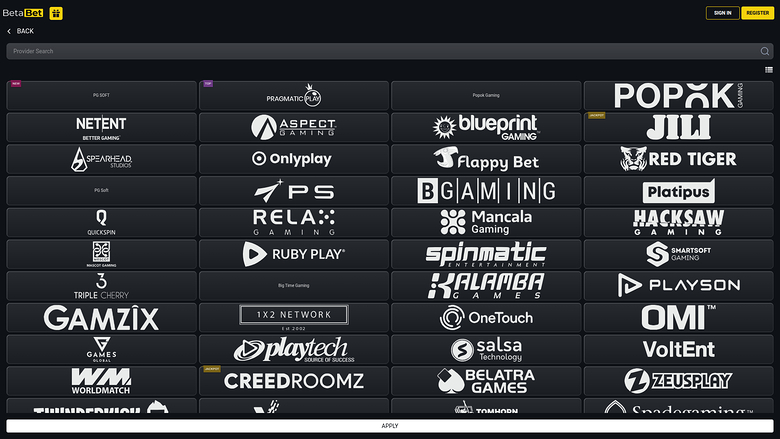Choose the Blueprint Gaming logo
This screenshot has width=780, height=439.
[485, 127]
